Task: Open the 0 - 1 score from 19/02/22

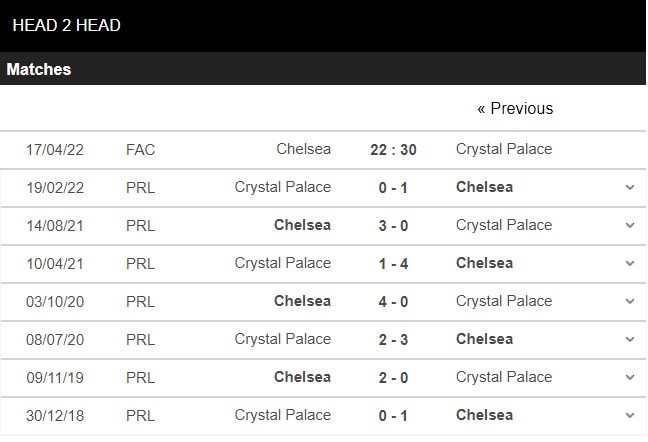Action: [x=393, y=188]
